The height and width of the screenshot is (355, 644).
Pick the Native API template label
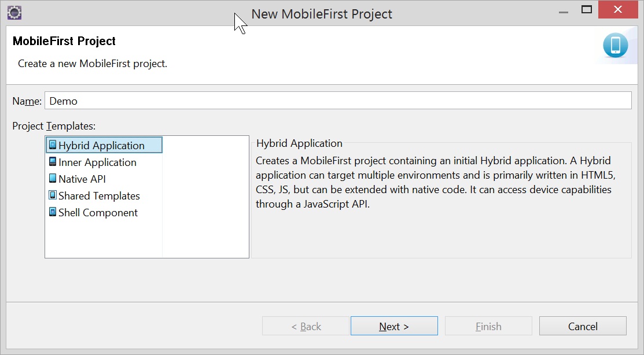point(82,179)
